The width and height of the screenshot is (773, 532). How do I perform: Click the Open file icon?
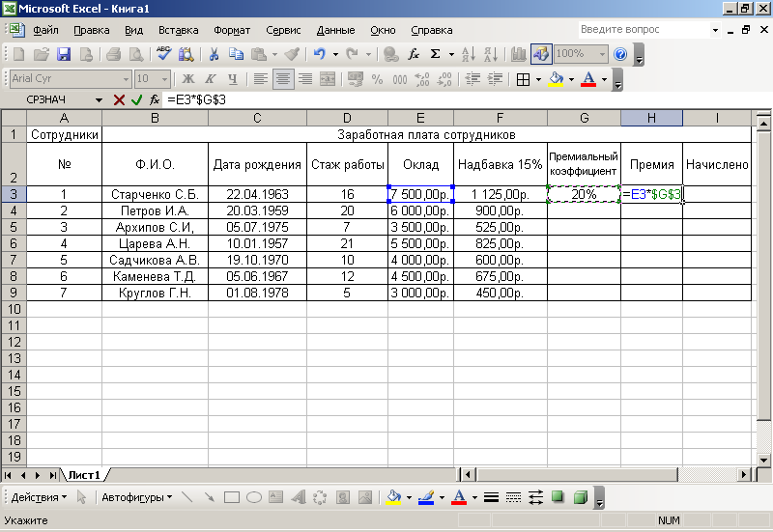(42, 54)
